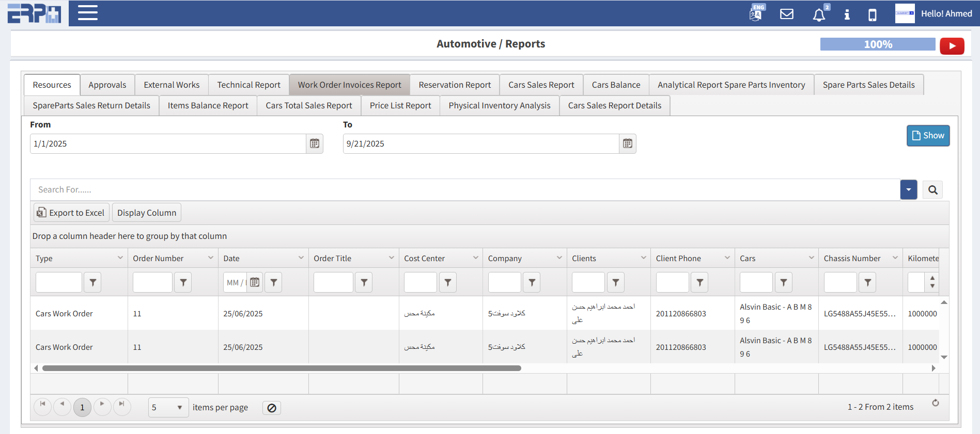Image resolution: width=980 pixels, height=434 pixels.
Task: Click the Search For text field
Action: tap(465, 190)
